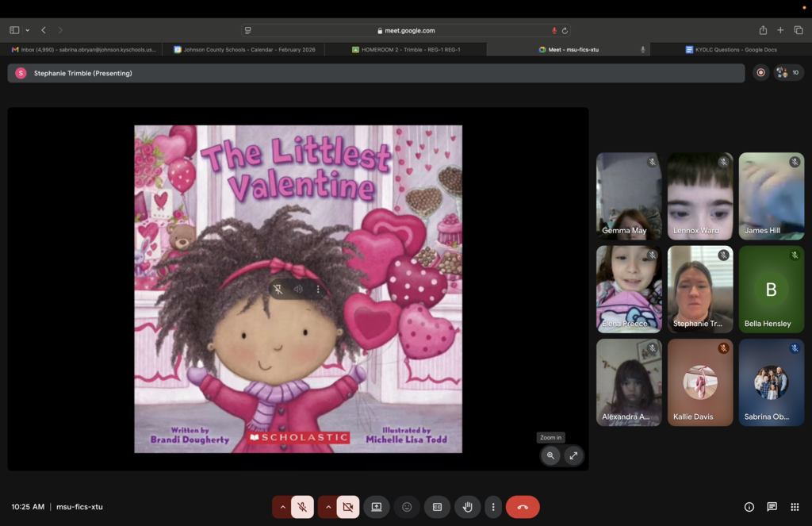Switch to the KYDLC Questions Google Docs tab
The width and height of the screenshot is (812, 526).
[x=730, y=49]
